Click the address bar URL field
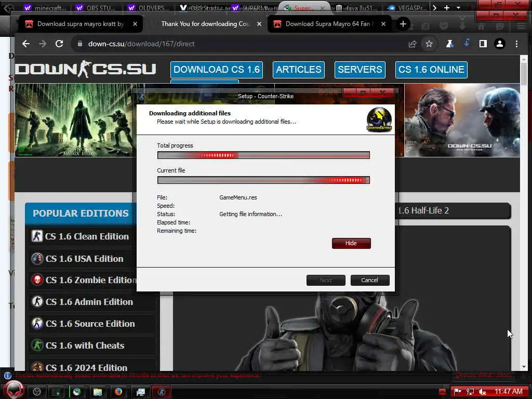 pos(237,44)
